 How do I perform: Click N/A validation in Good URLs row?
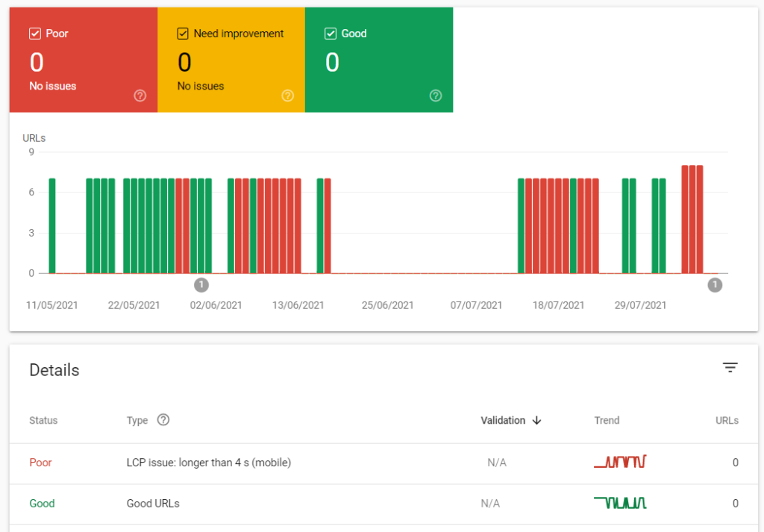pyautogui.click(x=490, y=504)
